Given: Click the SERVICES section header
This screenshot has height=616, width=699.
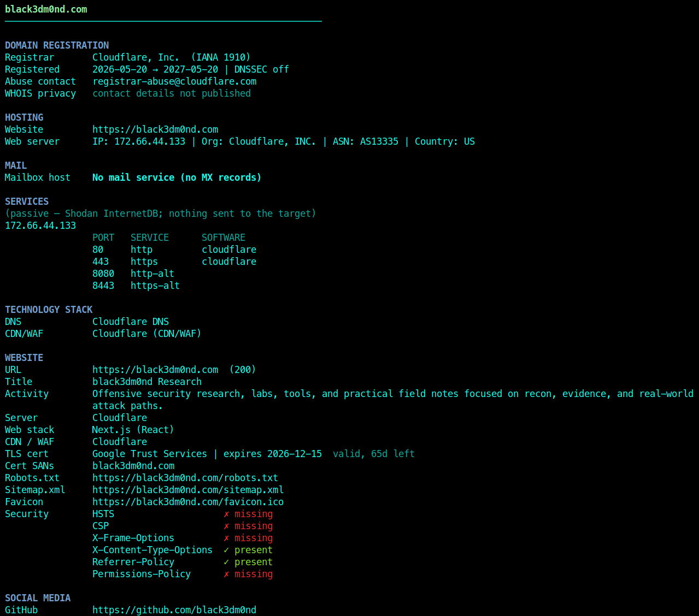Looking at the screenshot, I should click(x=27, y=202).
